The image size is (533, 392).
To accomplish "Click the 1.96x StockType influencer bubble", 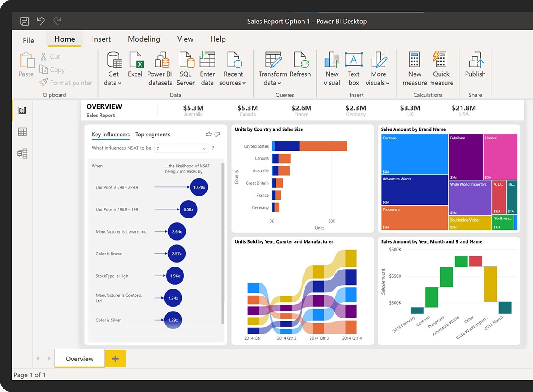I will [175, 276].
